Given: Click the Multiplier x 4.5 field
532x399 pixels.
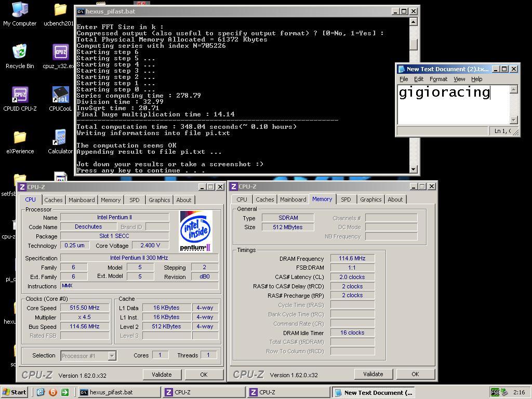Looking at the screenshot, I should coord(85,317).
